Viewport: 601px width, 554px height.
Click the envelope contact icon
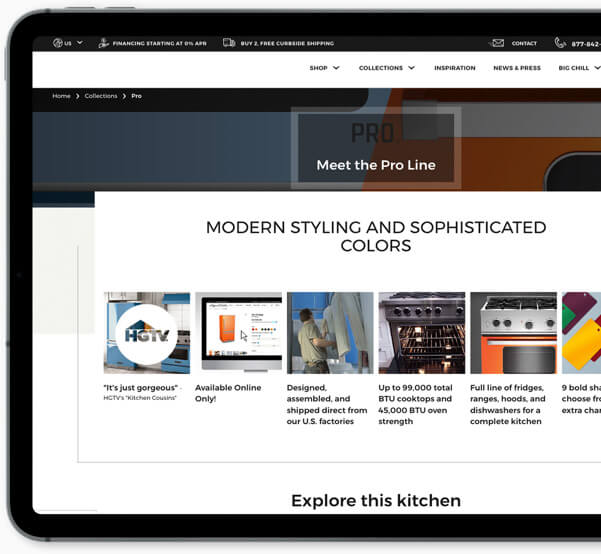coord(498,43)
